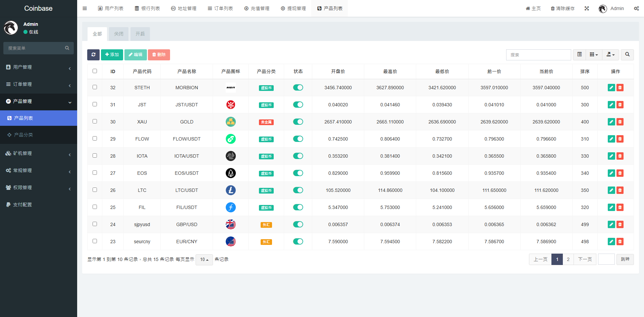Click the Admin avatar in top bar
This screenshot has width=644, height=317.
click(603, 9)
